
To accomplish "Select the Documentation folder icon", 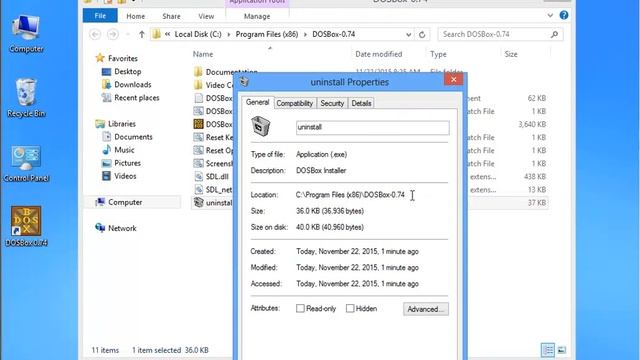I will pos(198,72).
